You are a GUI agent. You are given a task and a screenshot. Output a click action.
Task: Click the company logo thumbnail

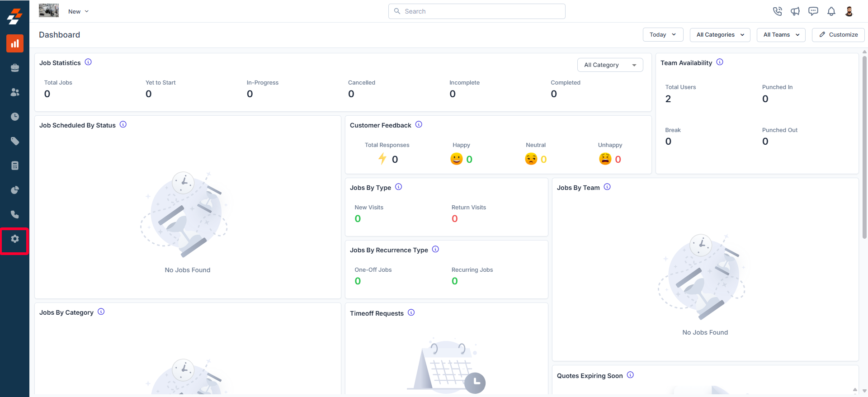pyautogui.click(x=49, y=10)
